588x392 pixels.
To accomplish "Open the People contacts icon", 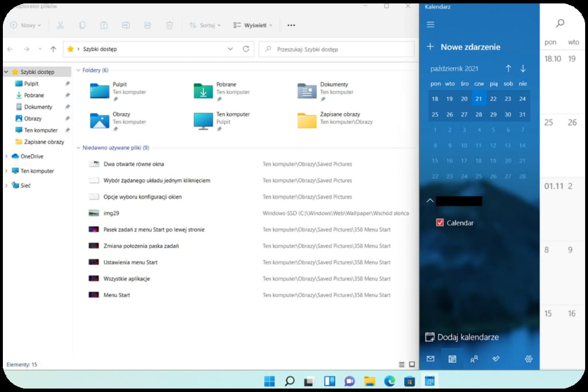I will click(x=474, y=359).
